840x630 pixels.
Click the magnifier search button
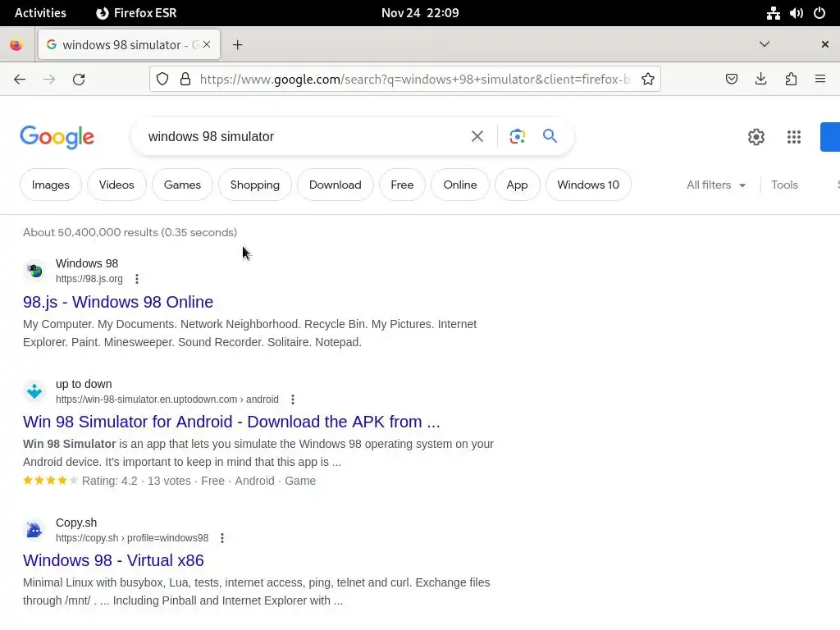coord(550,136)
